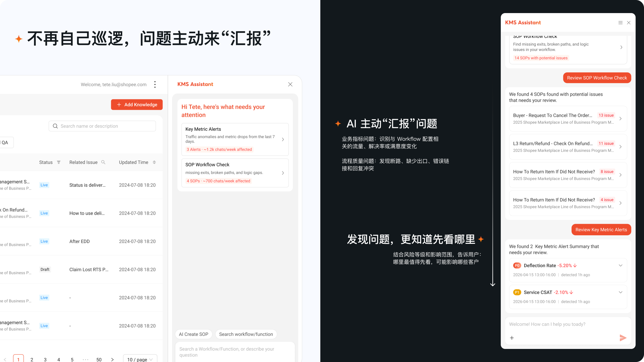
Task: Open Key Metric Alerts card chevron
Action: 283,139
